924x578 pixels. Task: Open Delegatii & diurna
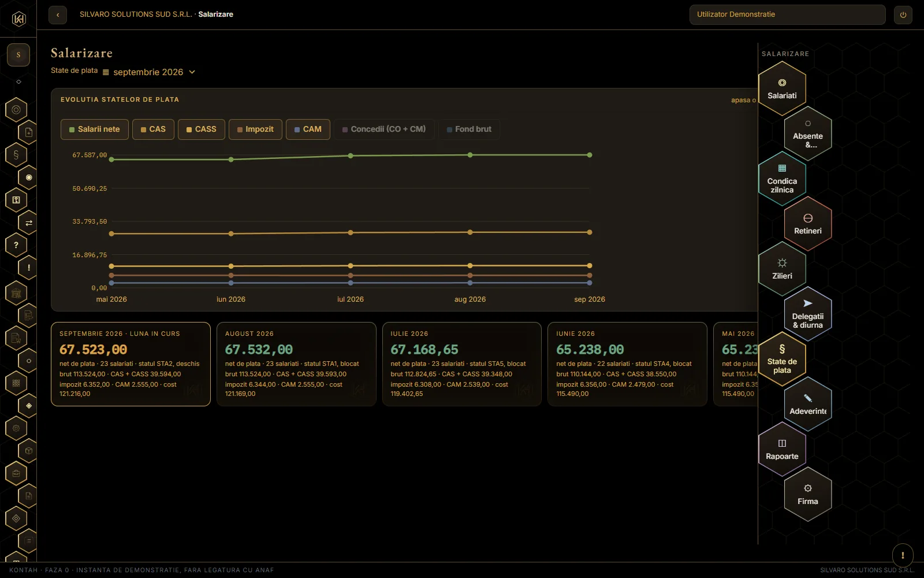[x=808, y=314]
